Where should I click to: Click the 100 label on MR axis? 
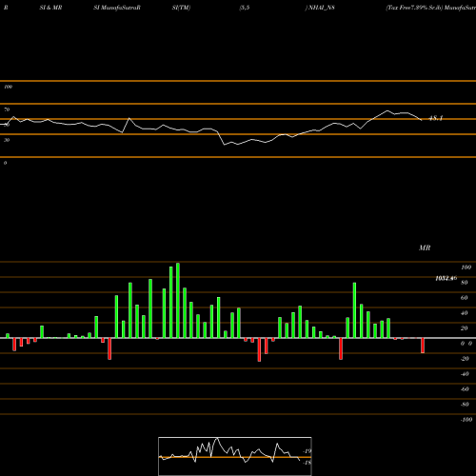click(x=466, y=268)
